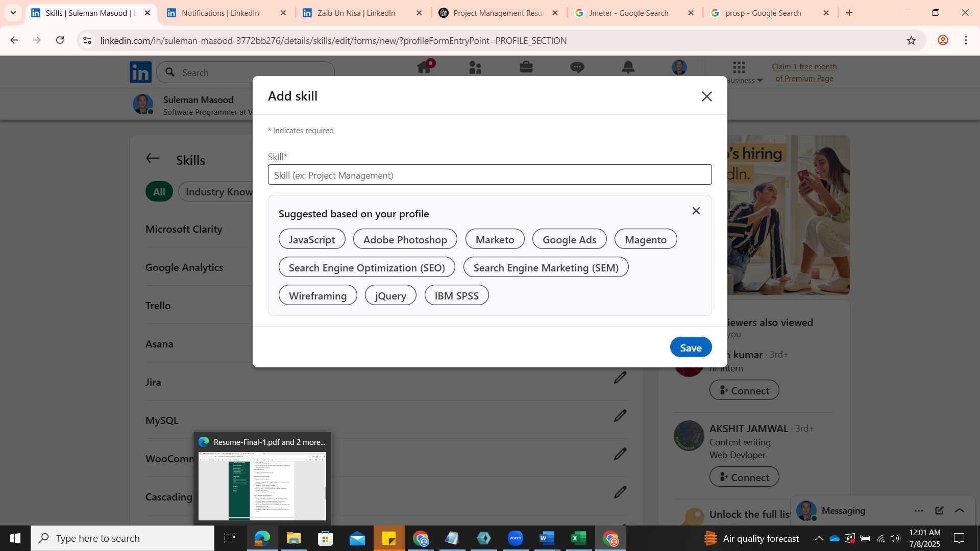Viewport: 980px width, 551px height.
Task: Switch to Jmeter - Google Search tab
Action: pos(633,13)
